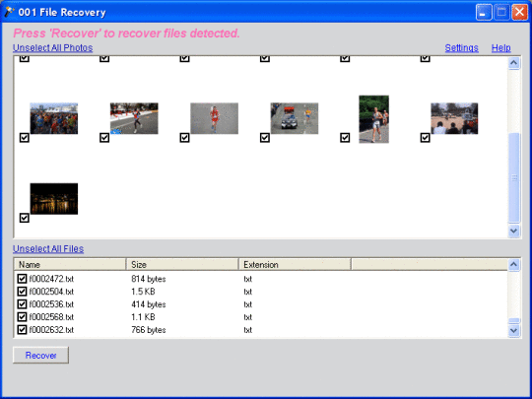Click the 1.5 KB size cell
532x399 pixels.
click(x=143, y=292)
